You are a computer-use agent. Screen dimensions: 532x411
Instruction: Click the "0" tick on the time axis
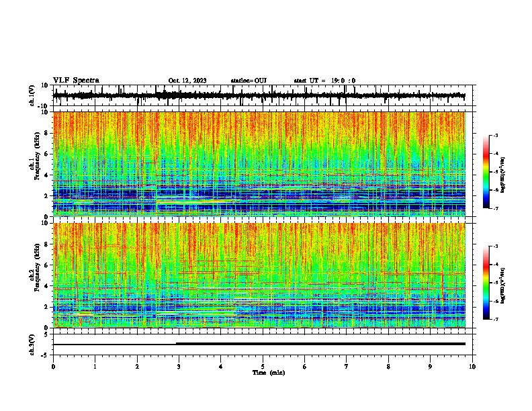[53, 367]
